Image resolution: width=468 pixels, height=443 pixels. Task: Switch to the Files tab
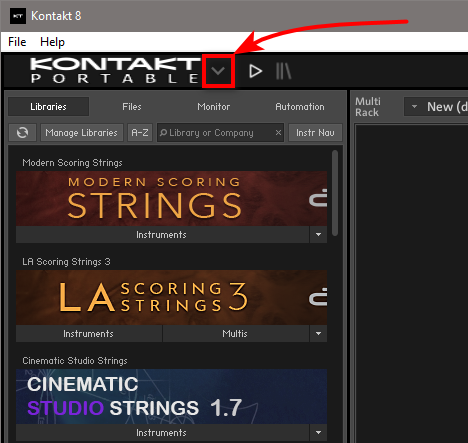132,107
